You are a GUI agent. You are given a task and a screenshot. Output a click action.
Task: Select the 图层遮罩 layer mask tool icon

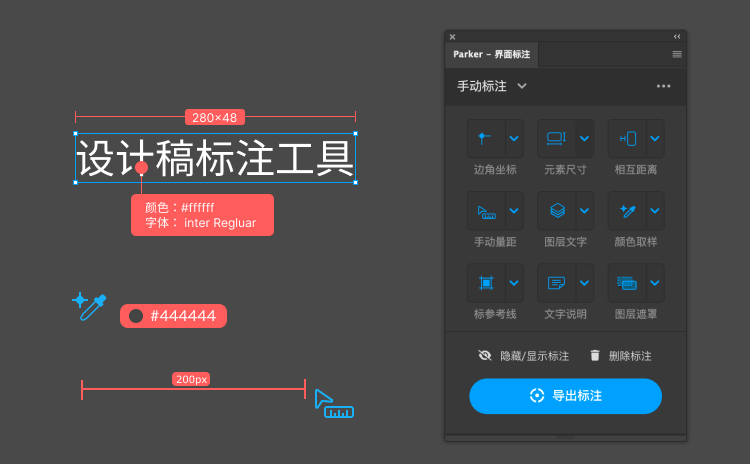coord(627,283)
